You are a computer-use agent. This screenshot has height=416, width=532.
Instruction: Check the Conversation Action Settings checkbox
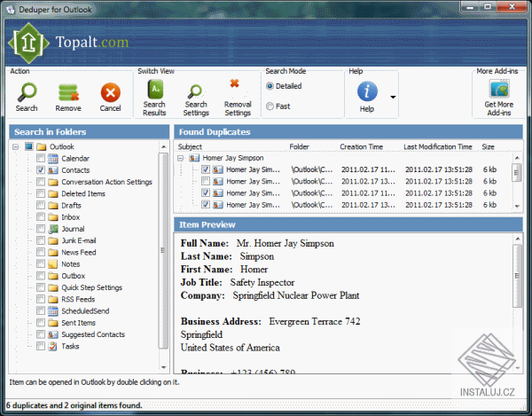[41, 182]
